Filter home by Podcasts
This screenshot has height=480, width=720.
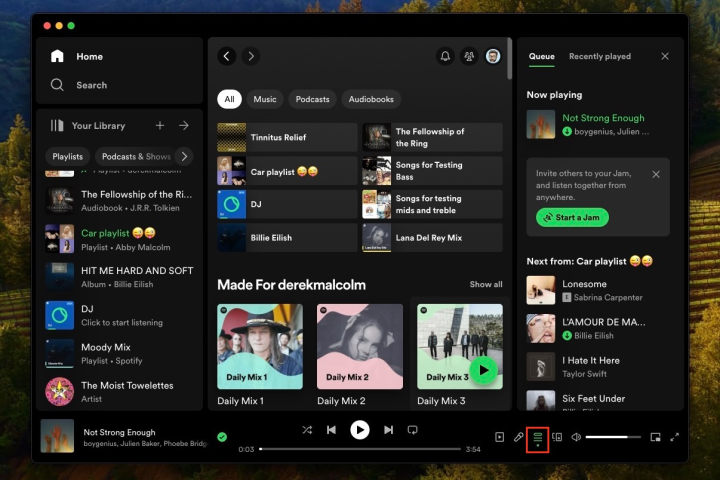pyautogui.click(x=312, y=99)
